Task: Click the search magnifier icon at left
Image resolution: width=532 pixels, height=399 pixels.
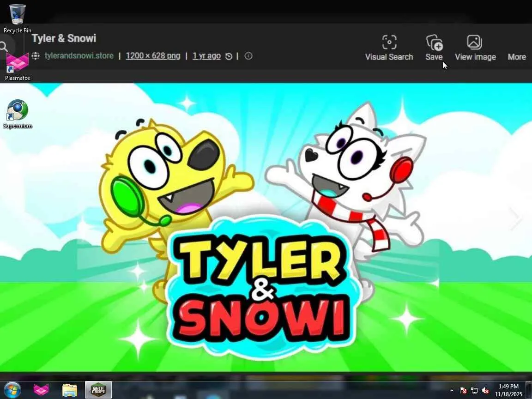Action: pyautogui.click(x=4, y=47)
